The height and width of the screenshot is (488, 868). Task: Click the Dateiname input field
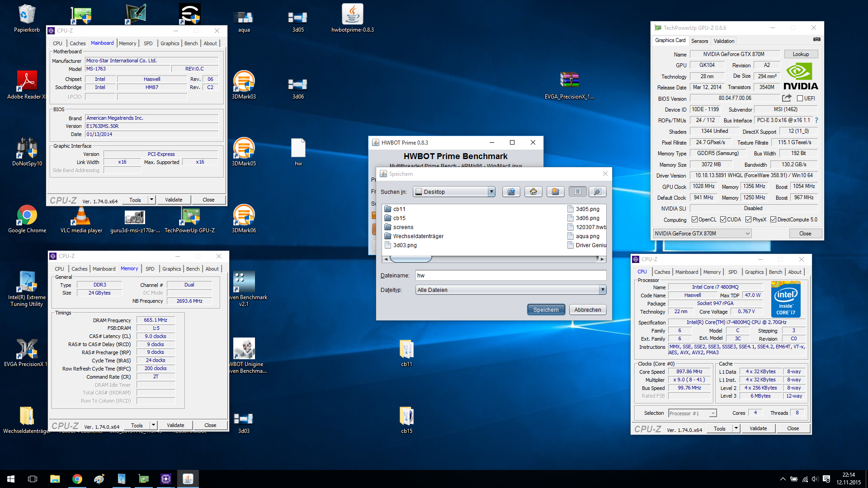511,275
